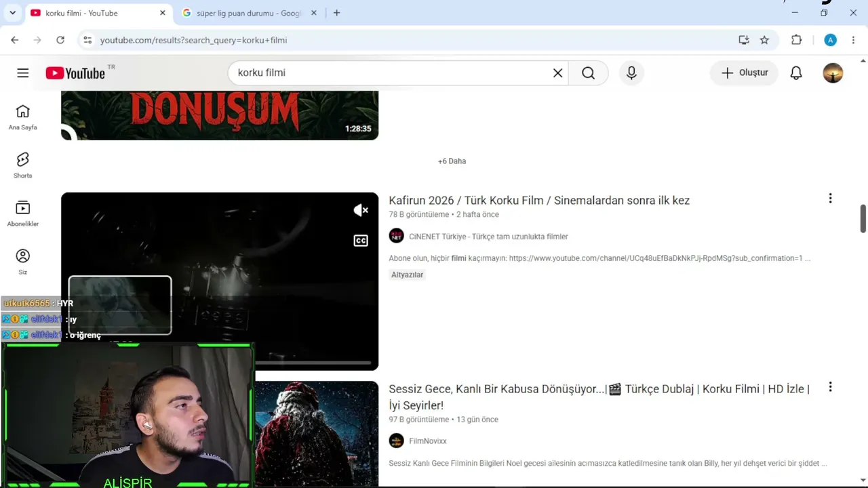Screen dimensions: 868x488
Task: Open Ana Sayfa in the sidebar
Action: [23, 117]
